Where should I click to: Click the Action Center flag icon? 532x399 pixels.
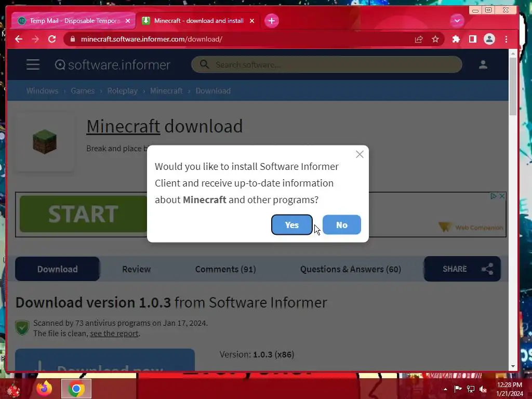click(x=458, y=389)
